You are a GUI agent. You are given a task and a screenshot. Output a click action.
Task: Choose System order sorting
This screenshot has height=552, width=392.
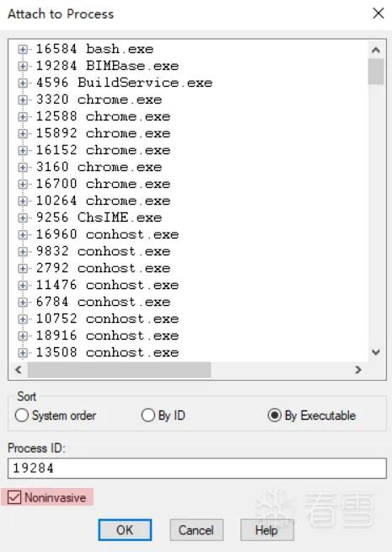tap(56, 415)
